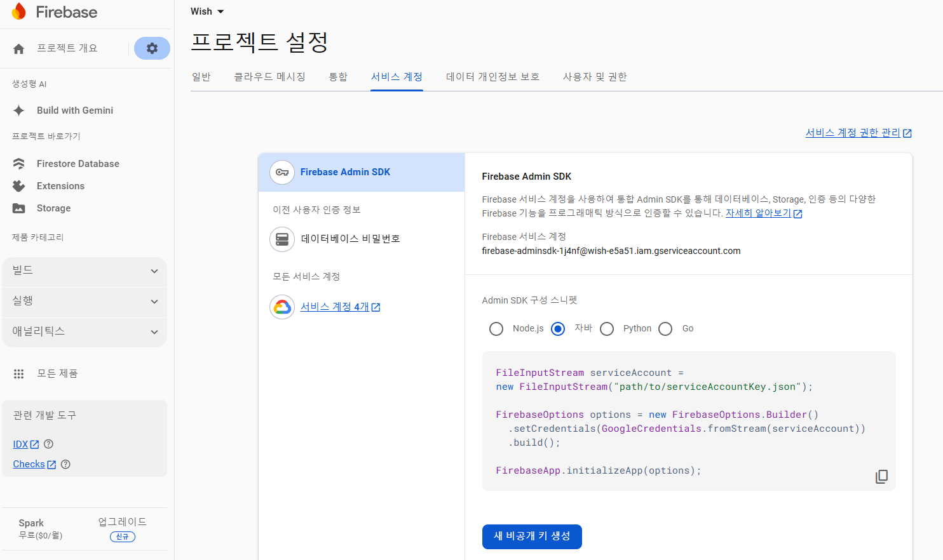Open project settings gear icon
Screen dimensions: 943x560
152,48
